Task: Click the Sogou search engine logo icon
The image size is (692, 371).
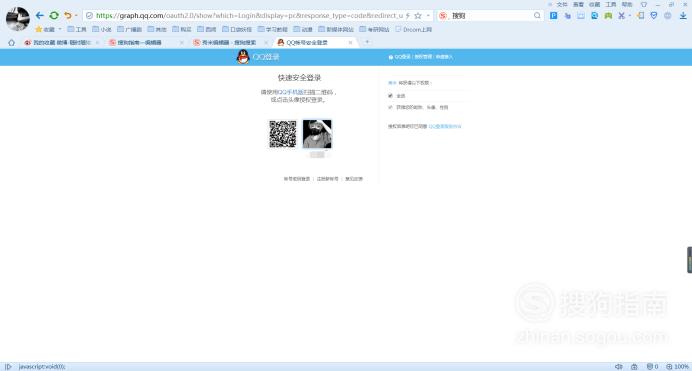Action: (x=443, y=15)
